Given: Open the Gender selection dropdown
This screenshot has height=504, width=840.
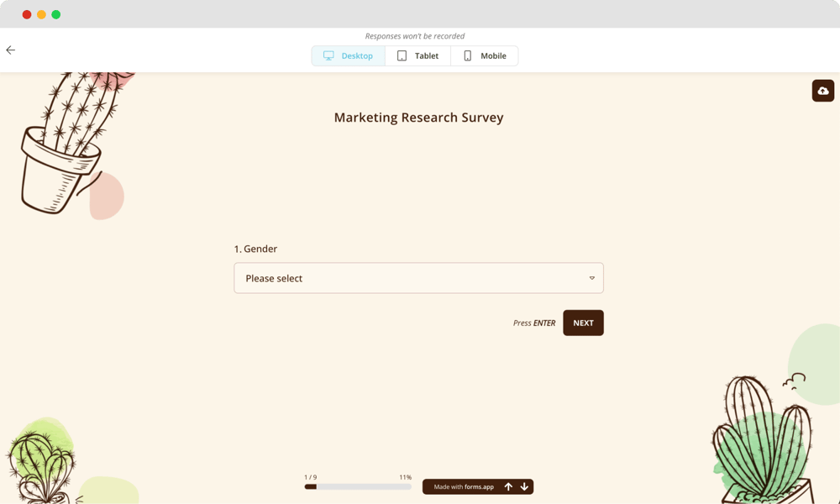Looking at the screenshot, I should pos(418,277).
